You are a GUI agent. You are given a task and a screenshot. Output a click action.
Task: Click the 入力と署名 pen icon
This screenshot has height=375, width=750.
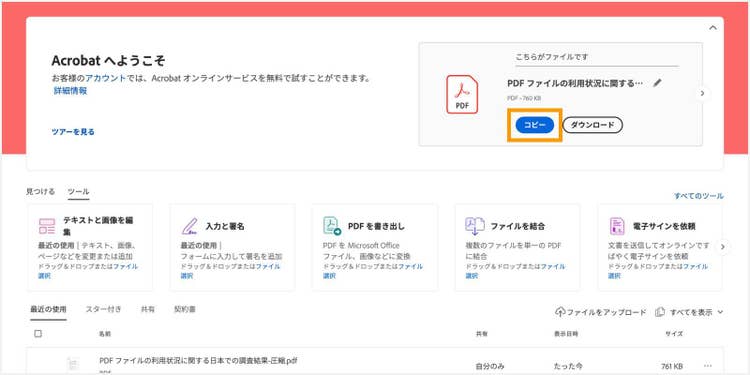pos(189,226)
